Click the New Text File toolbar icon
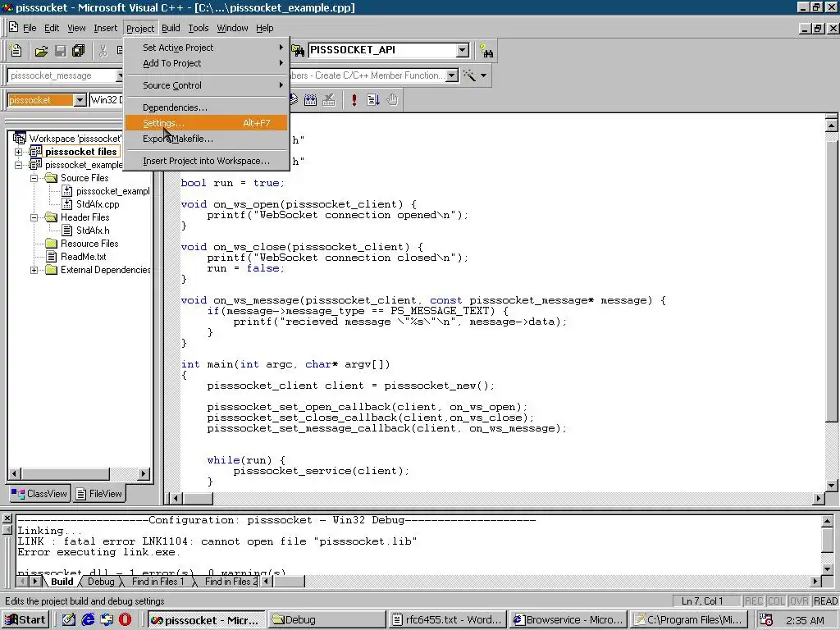 point(16,50)
